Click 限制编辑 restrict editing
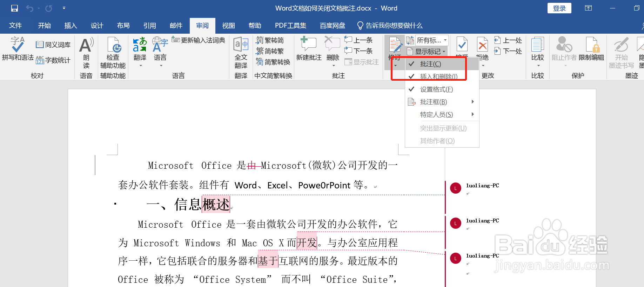 click(591, 49)
